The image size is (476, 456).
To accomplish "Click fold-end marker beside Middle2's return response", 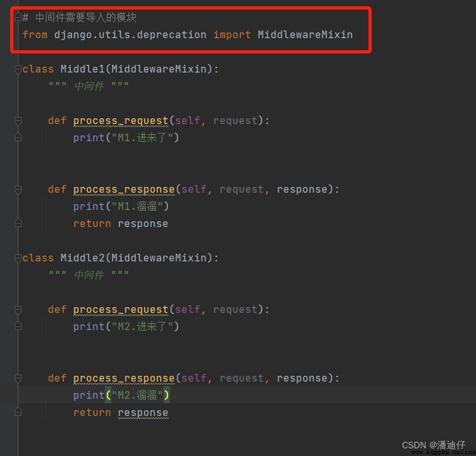I will [18, 412].
